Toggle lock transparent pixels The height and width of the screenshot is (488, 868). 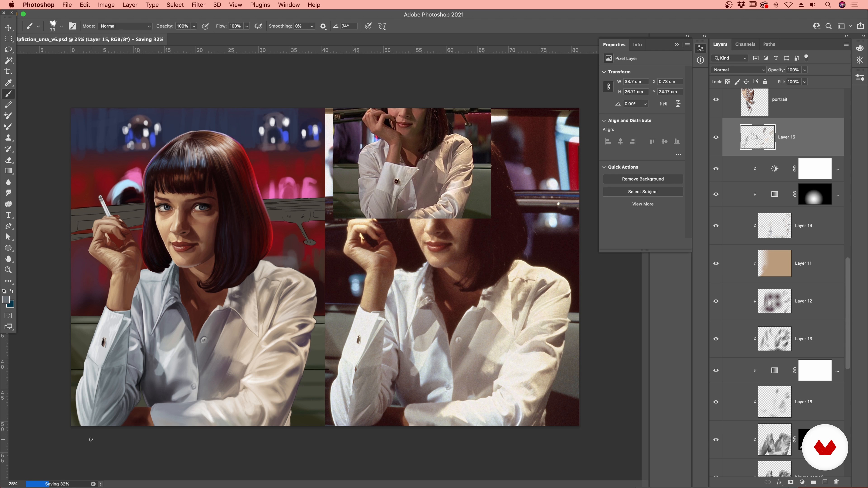[x=728, y=82]
